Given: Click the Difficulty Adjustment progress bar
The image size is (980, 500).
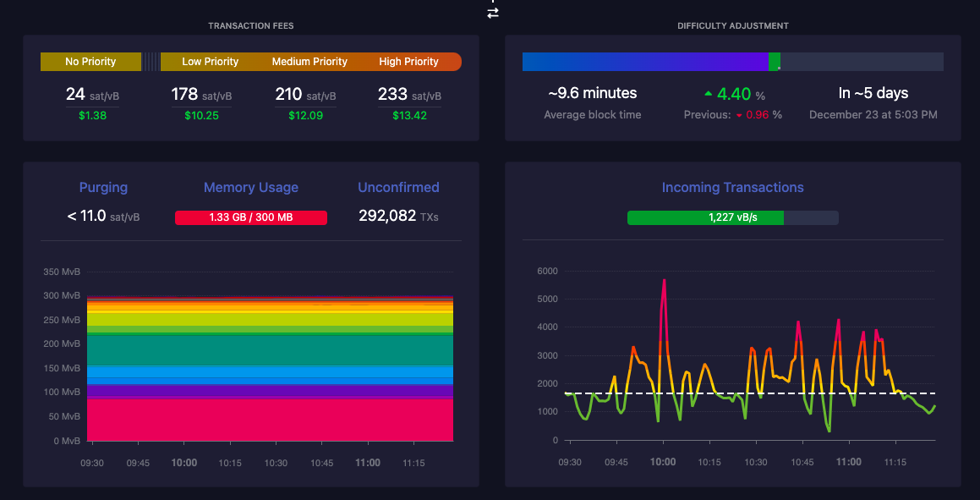Looking at the screenshot, I should (732, 61).
